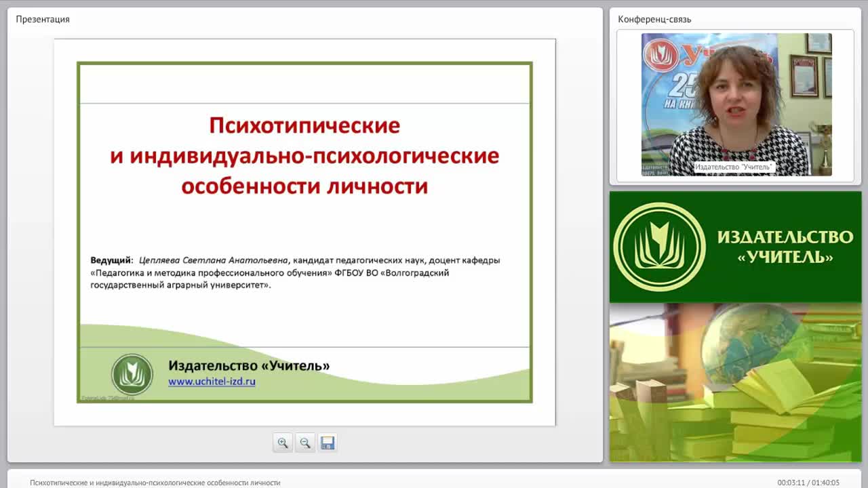Screen dimensions: 868x488
Task: Click the Издательство «Учитель» green banner
Action: click(x=735, y=247)
